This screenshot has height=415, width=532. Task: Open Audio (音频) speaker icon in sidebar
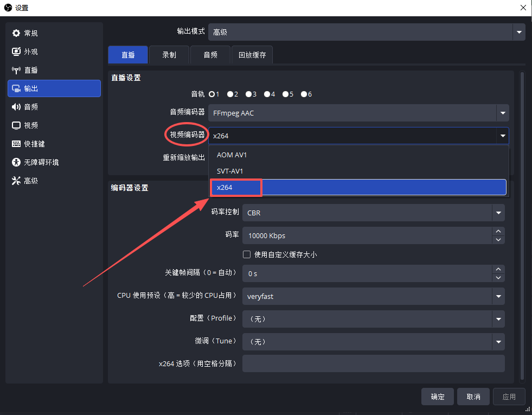16,107
